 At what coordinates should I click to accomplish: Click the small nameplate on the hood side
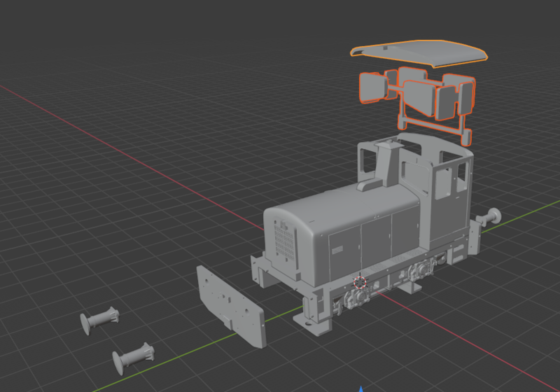(x=337, y=249)
